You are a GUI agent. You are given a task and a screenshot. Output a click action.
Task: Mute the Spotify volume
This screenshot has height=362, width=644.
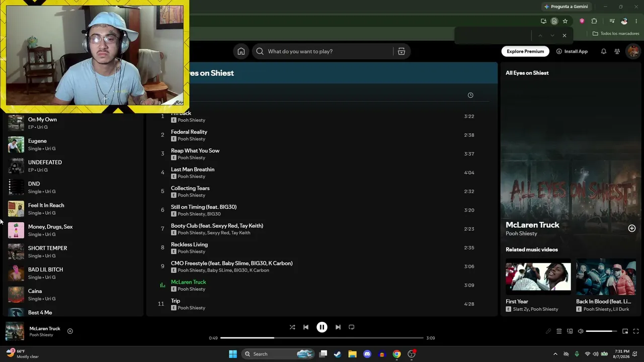tap(581, 331)
